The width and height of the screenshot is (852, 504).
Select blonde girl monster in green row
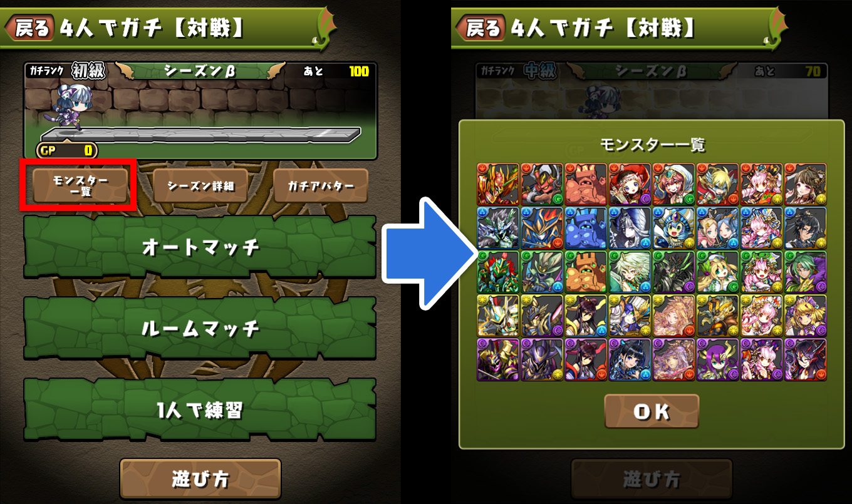pos(717,272)
